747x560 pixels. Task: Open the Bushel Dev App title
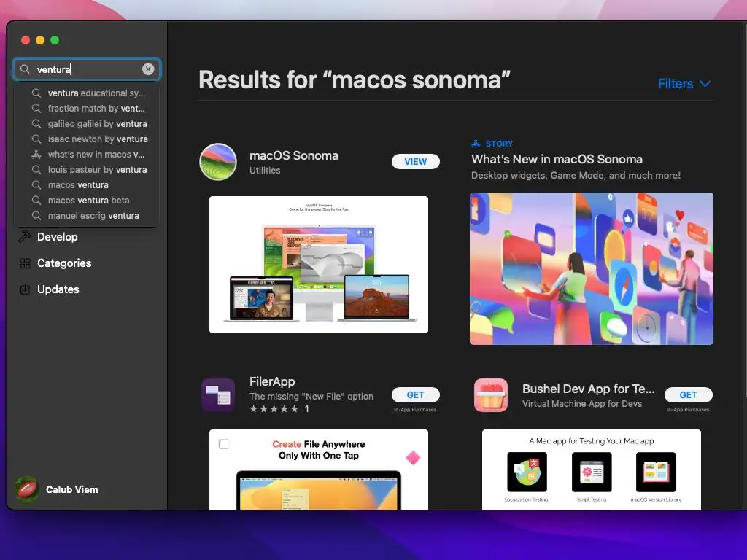pyautogui.click(x=589, y=389)
